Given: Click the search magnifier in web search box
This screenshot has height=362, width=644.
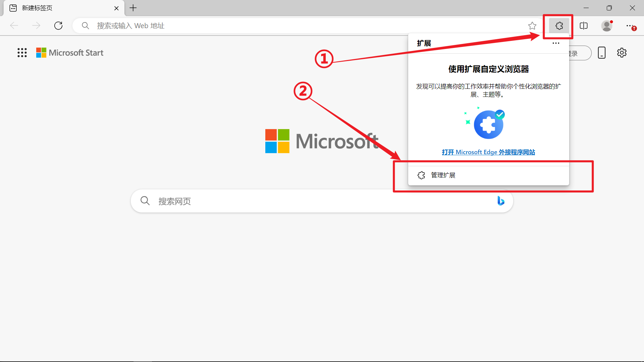Looking at the screenshot, I should pyautogui.click(x=145, y=201).
